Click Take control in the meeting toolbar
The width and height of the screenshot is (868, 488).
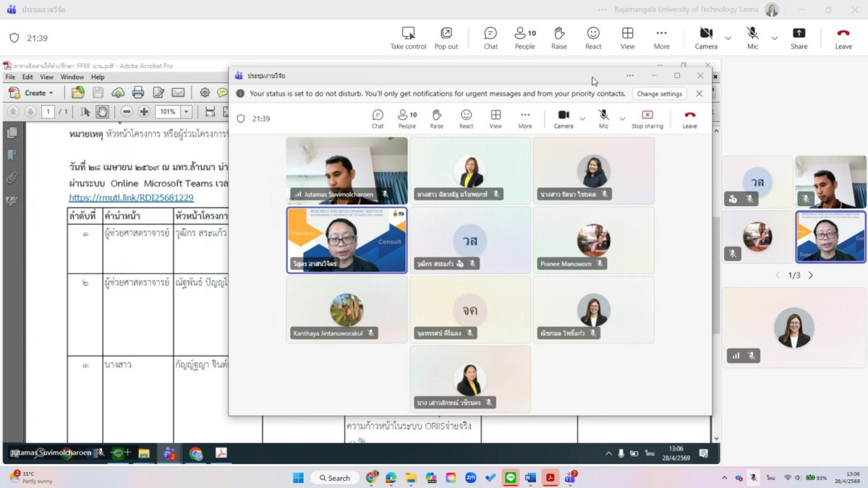408,38
